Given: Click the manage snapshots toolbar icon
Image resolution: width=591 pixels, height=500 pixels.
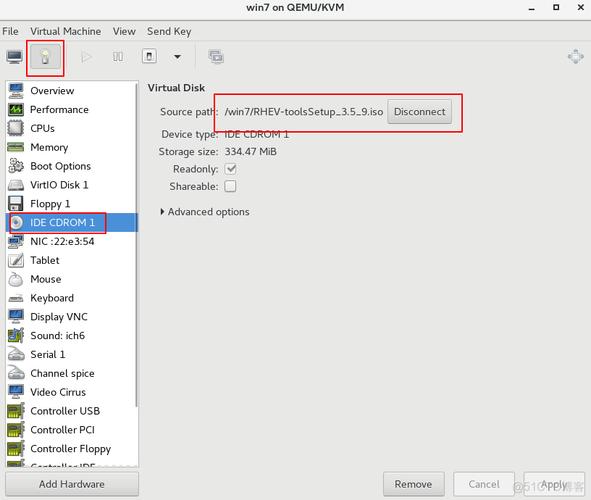Looking at the screenshot, I should (216, 57).
